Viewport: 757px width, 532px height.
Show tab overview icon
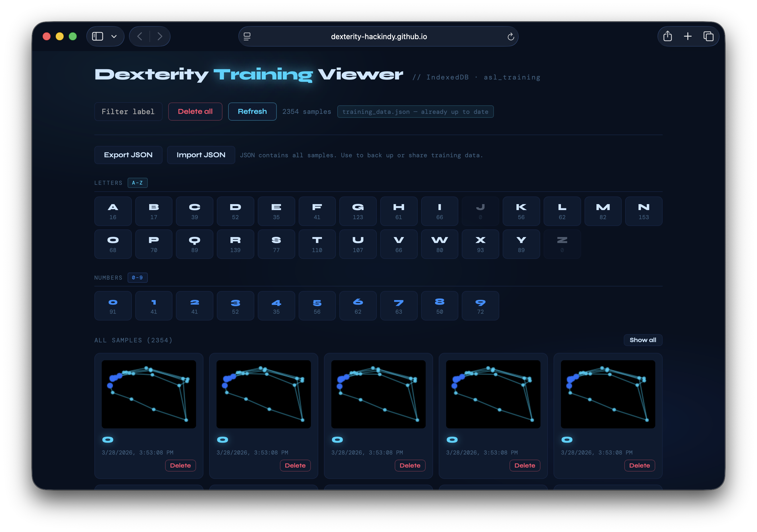tap(708, 36)
